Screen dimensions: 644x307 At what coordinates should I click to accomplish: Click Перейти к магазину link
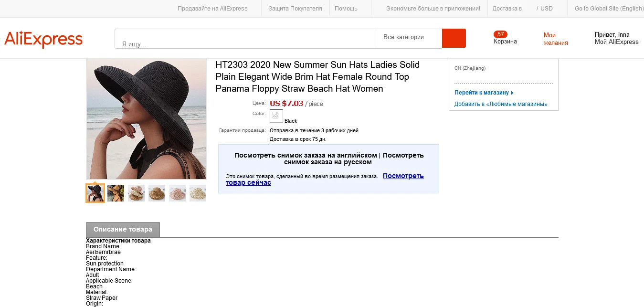[484, 93]
